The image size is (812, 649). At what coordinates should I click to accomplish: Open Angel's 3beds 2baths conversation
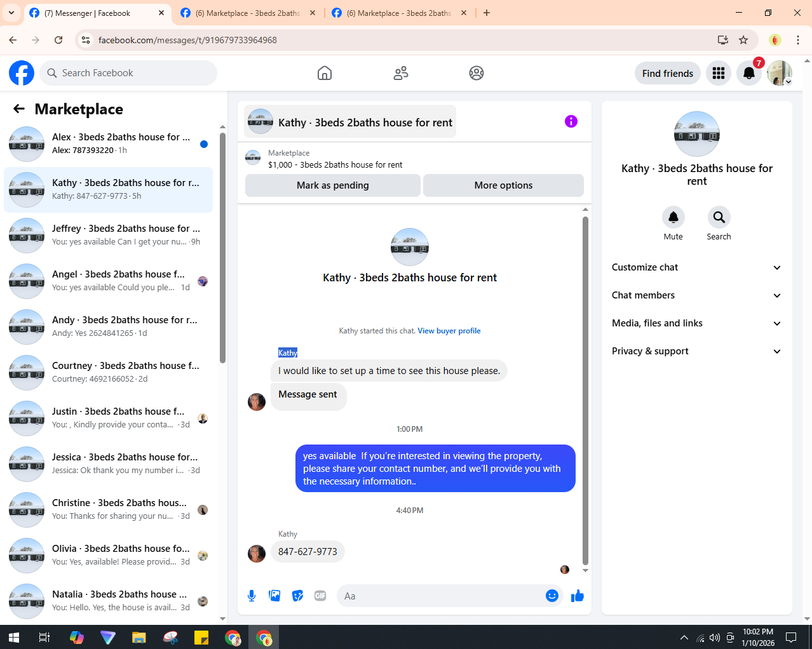click(x=108, y=281)
